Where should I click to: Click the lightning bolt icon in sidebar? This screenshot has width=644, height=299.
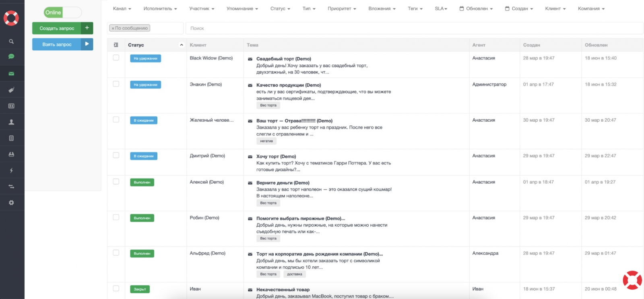11,170
